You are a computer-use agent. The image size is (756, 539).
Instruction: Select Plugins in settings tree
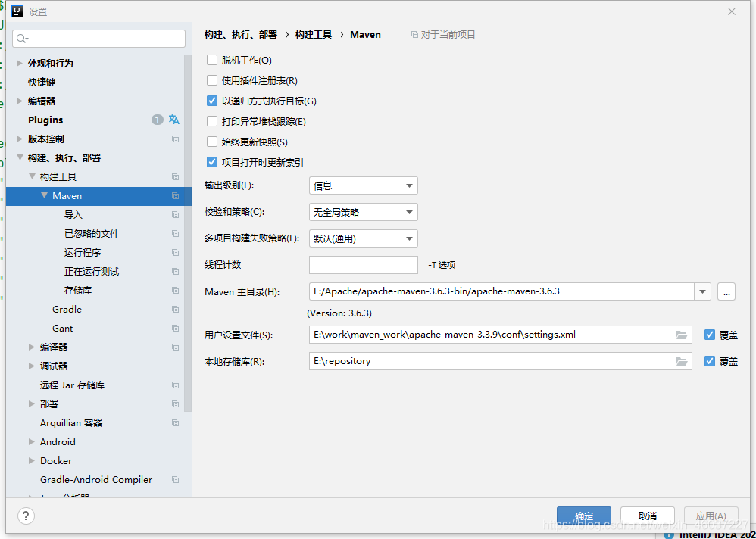(x=45, y=120)
